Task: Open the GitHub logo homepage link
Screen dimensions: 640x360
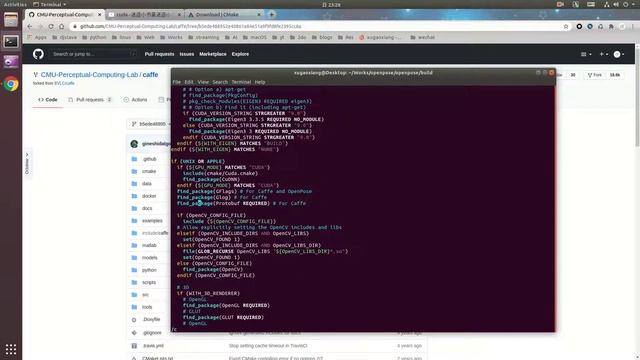Action: [x=38, y=54]
